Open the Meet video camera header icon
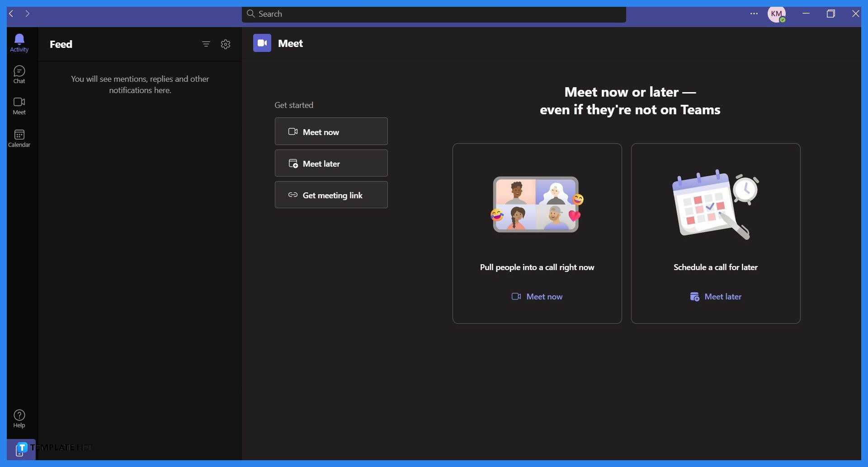Image resolution: width=868 pixels, height=467 pixels. coord(261,43)
